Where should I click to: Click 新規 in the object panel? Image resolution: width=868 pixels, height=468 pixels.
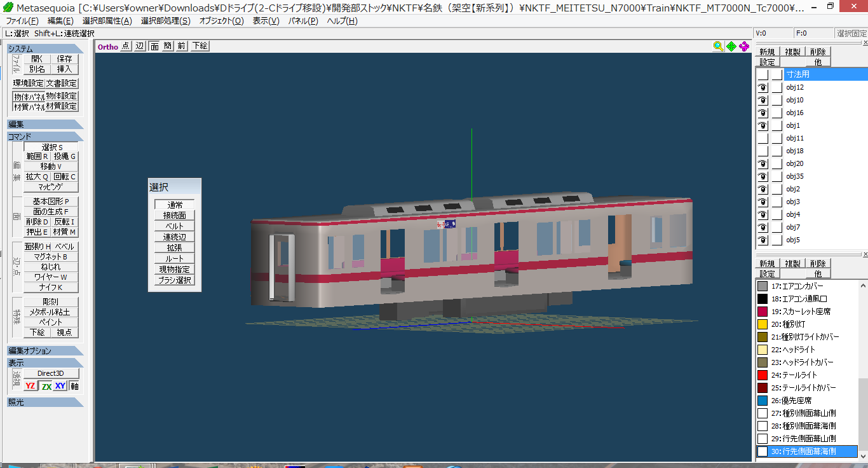[x=767, y=52]
